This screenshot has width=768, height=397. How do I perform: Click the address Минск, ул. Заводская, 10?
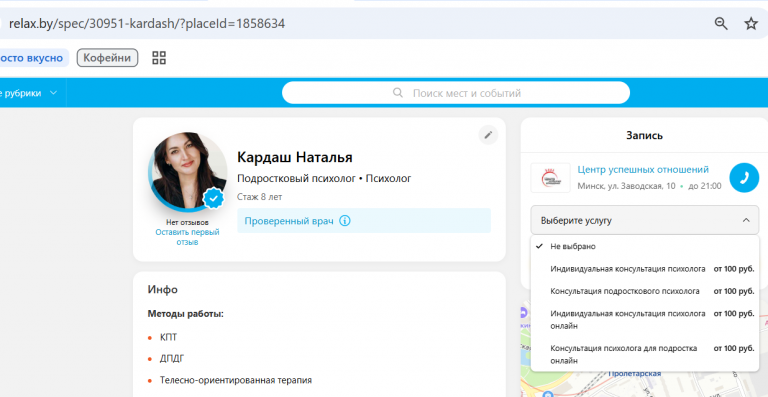626,186
